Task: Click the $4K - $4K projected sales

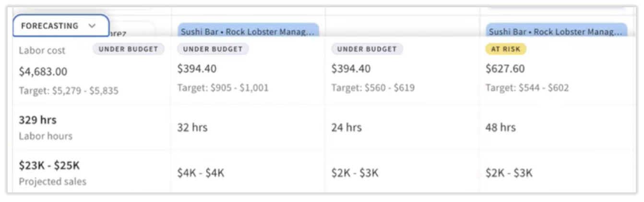Action: (200, 173)
